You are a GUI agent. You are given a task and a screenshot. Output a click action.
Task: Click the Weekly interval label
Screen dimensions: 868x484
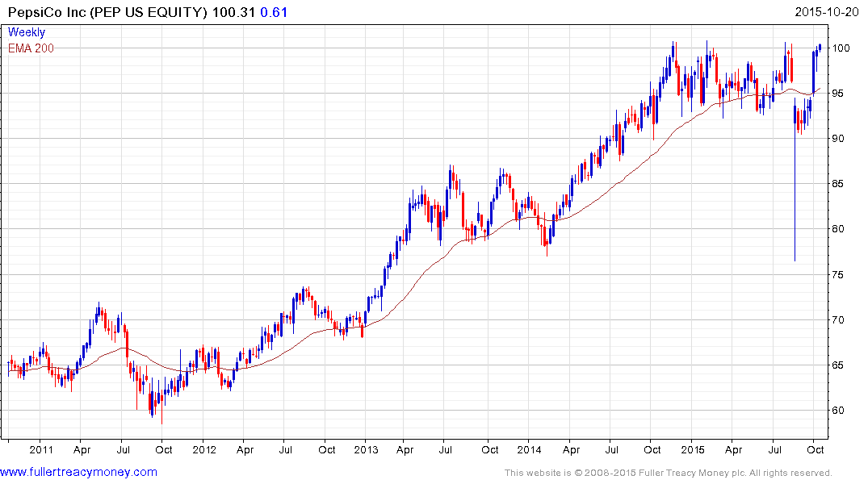pos(26,32)
